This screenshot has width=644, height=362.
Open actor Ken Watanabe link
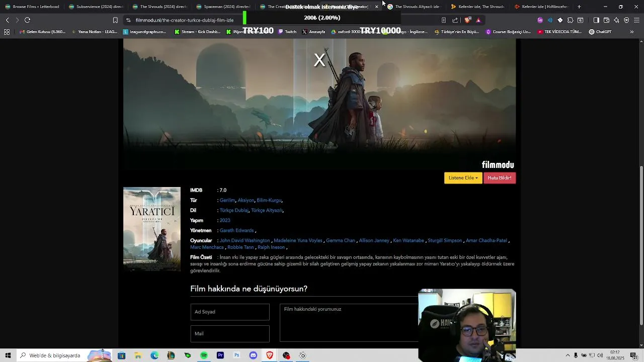click(x=409, y=240)
